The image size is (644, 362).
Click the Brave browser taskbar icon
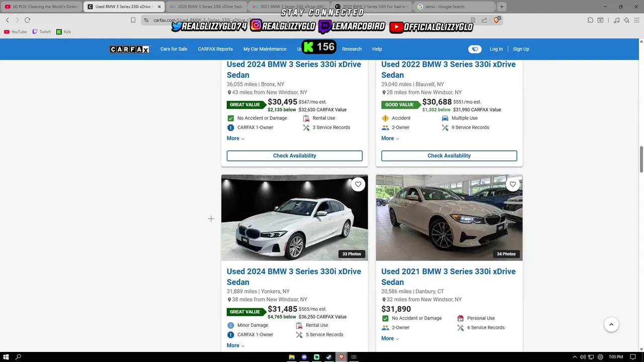coord(342,357)
